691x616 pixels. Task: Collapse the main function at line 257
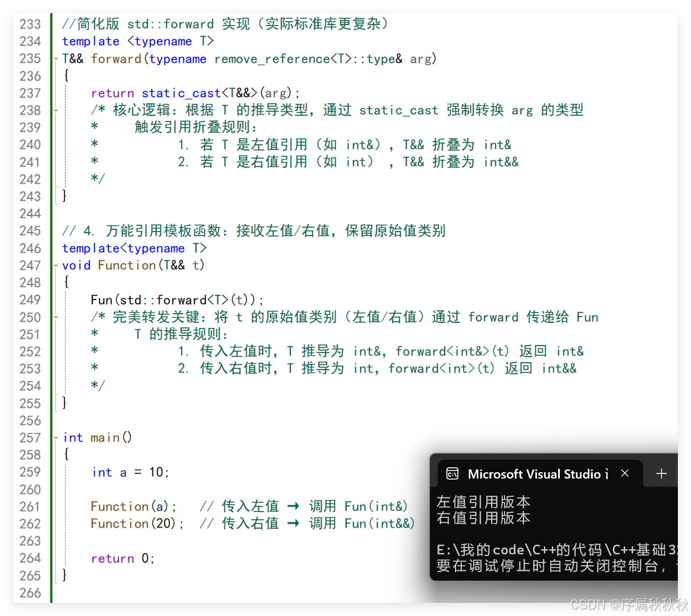point(56,438)
